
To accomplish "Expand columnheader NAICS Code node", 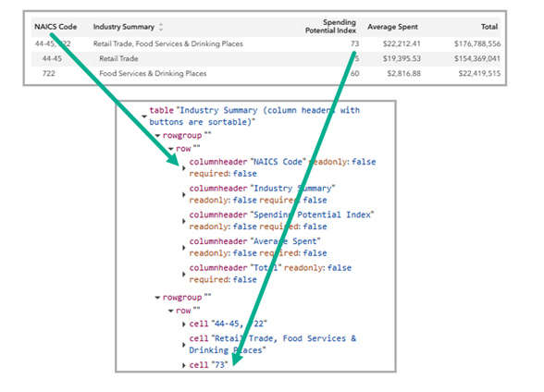I will pyautogui.click(x=184, y=168).
